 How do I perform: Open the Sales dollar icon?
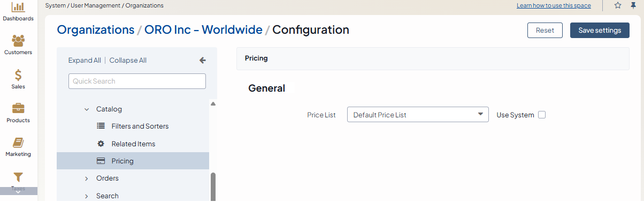click(x=18, y=75)
